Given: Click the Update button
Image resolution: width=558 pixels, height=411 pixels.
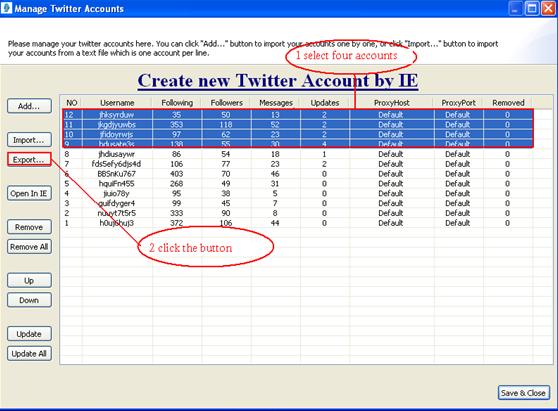Looking at the screenshot, I should (29, 334).
